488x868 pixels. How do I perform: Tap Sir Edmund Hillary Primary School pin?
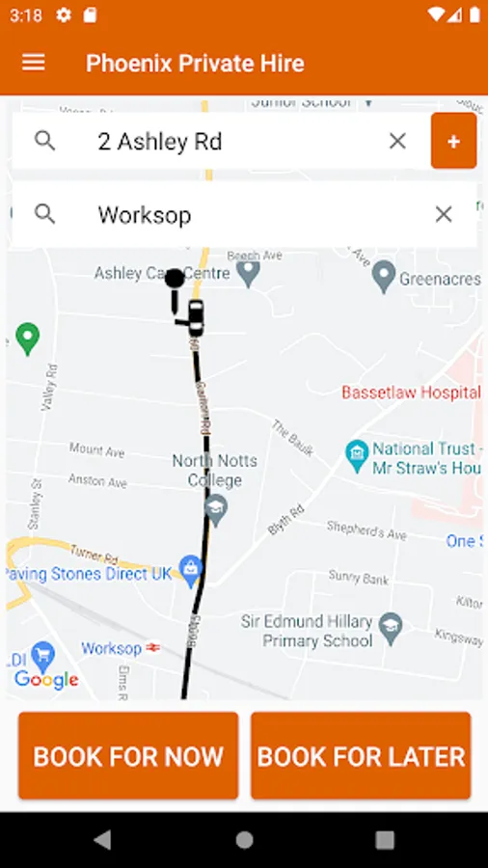391,629
